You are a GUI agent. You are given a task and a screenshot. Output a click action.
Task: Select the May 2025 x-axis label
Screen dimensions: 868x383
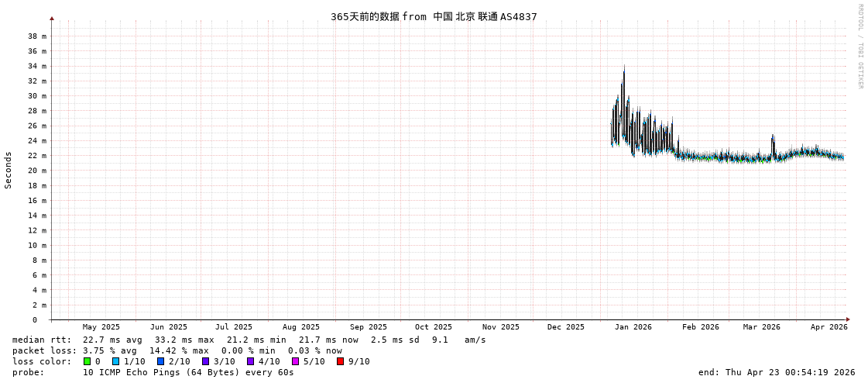coord(101,327)
